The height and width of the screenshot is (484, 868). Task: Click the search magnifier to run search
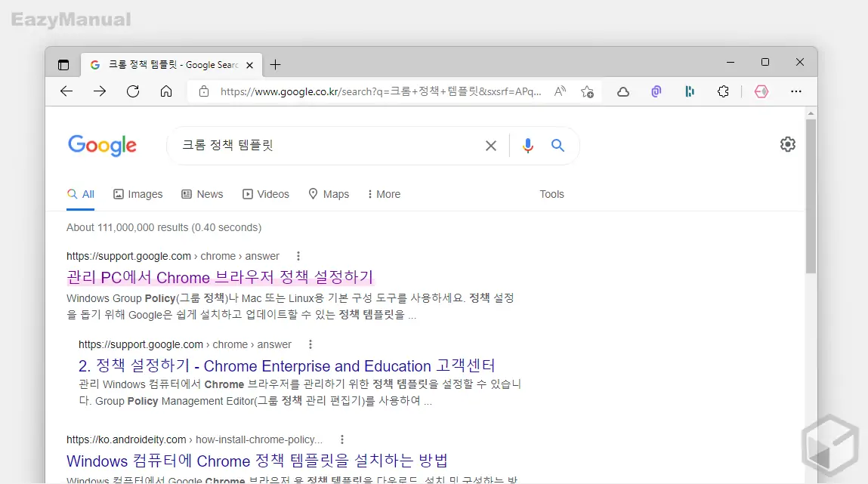[558, 145]
